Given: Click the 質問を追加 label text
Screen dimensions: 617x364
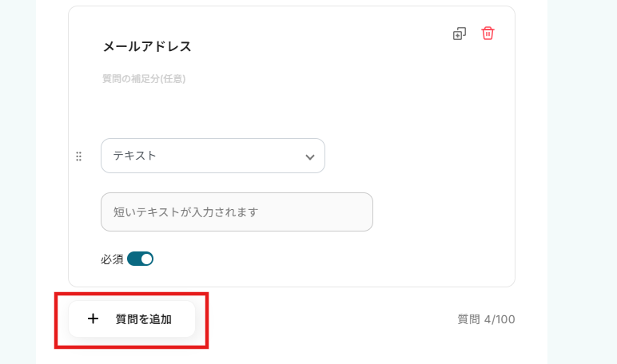Looking at the screenshot, I should (143, 319).
